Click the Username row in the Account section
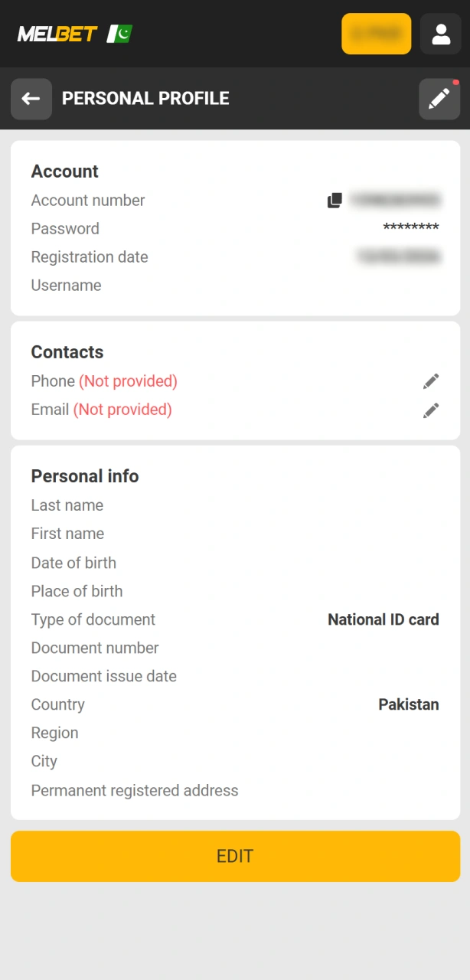This screenshot has height=980, width=470. [66, 285]
